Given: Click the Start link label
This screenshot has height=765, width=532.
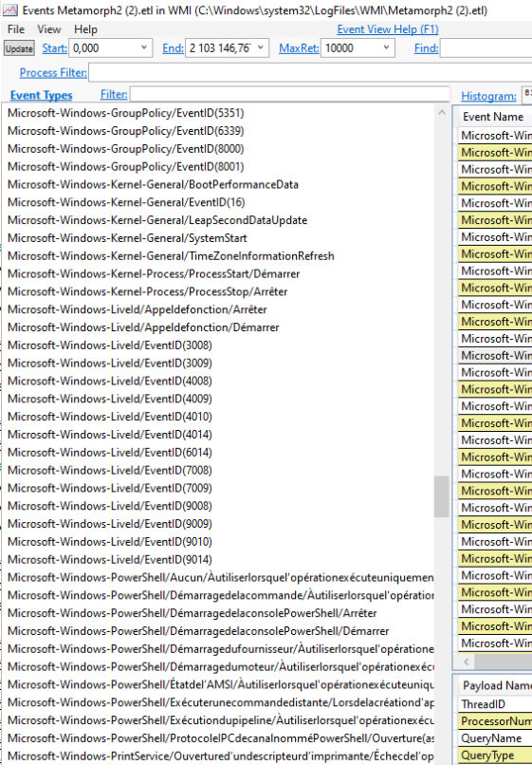Looking at the screenshot, I should pos(55,48).
